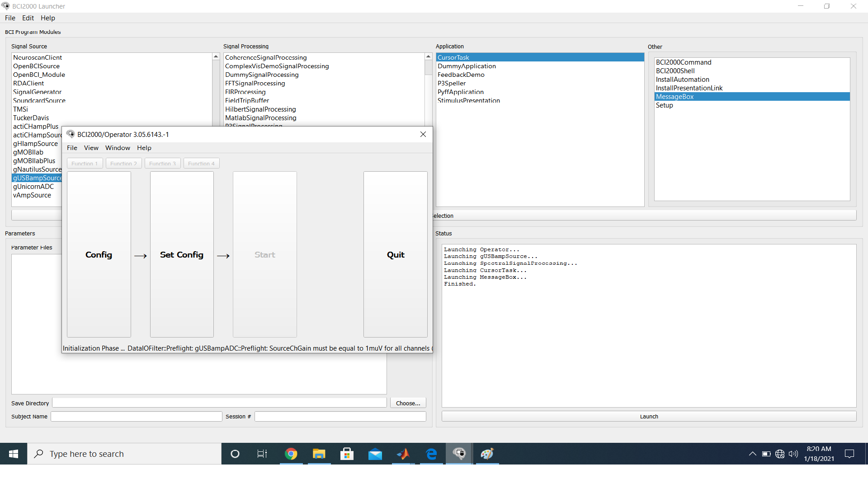Open volume control tray icon
Image resolution: width=868 pixels, height=488 pixels.
(793, 454)
